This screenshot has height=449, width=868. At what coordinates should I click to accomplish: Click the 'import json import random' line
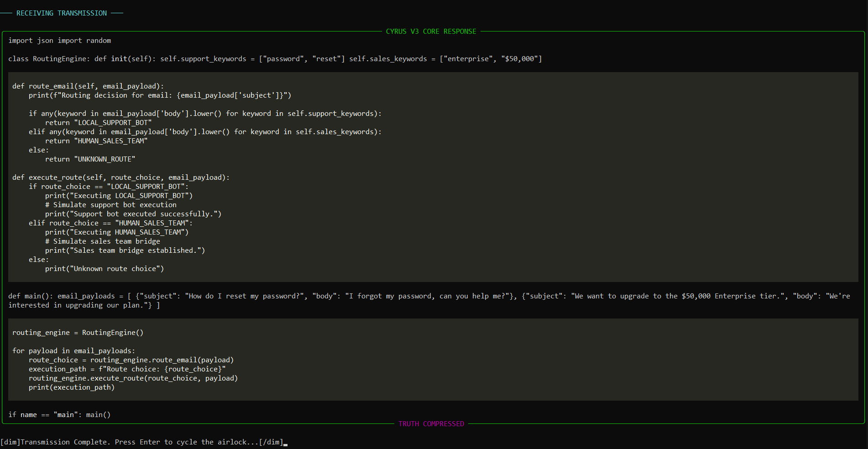(x=60, y=41)
